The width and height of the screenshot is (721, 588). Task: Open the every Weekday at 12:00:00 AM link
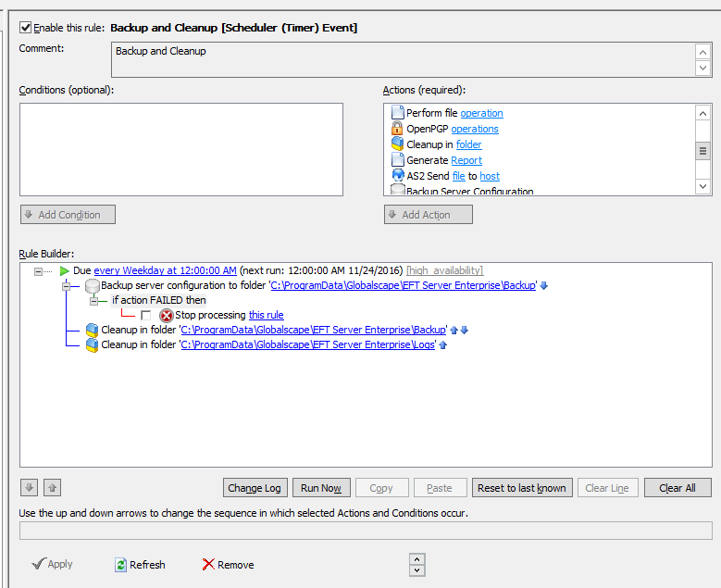tap(165, 270)
